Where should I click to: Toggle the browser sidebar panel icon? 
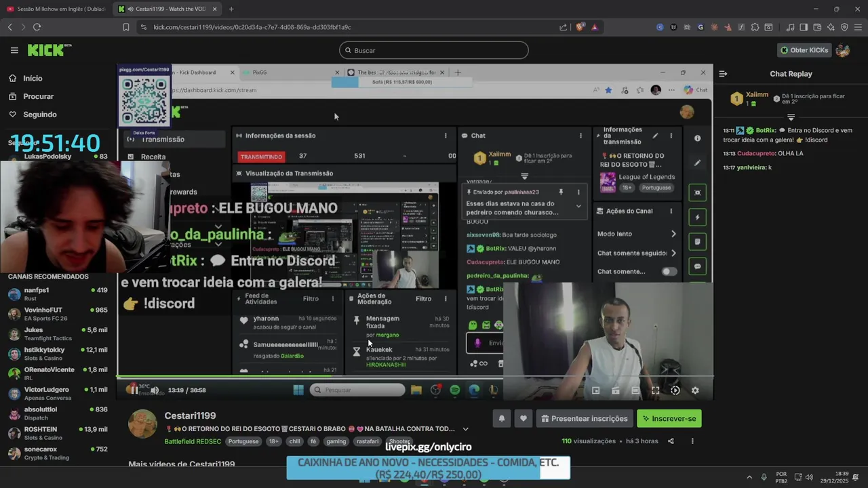(x=804, y=27)
